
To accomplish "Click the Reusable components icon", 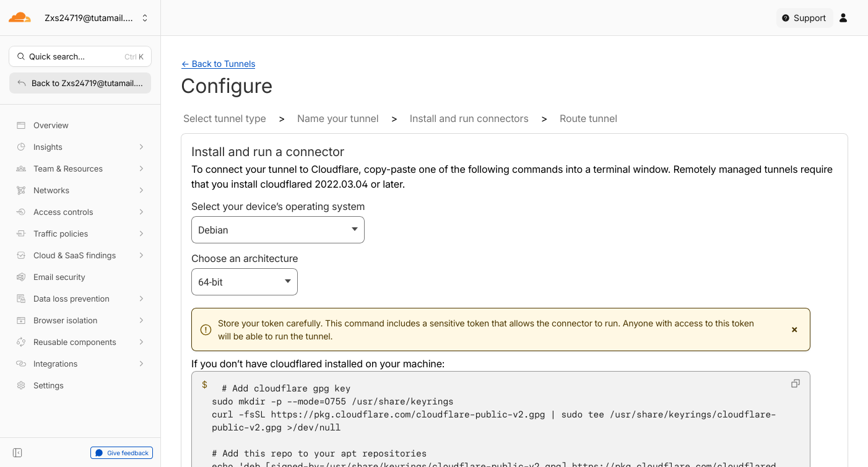I will 21,342.
